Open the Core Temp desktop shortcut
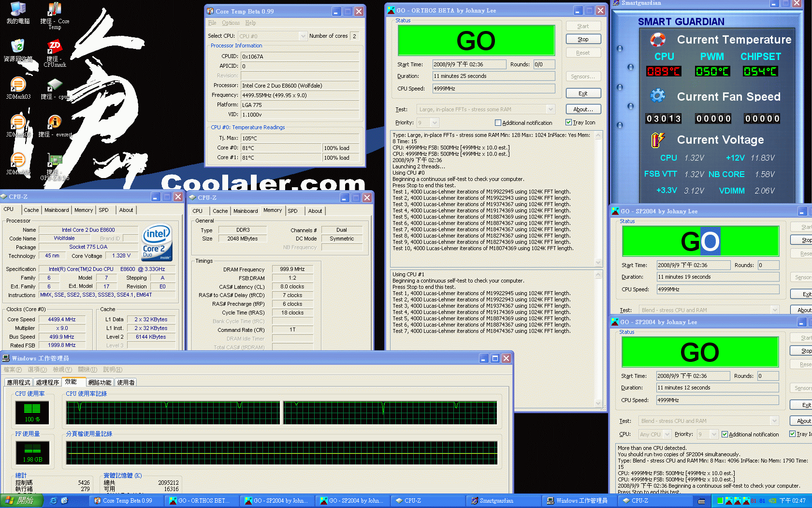 pos(55,16)
